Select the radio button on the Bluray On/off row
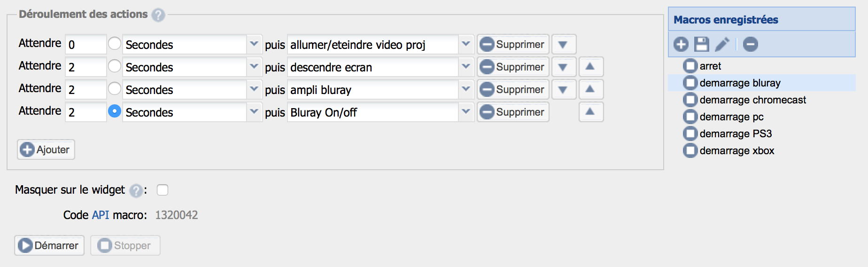868x267 pixels. pos(115,111)
